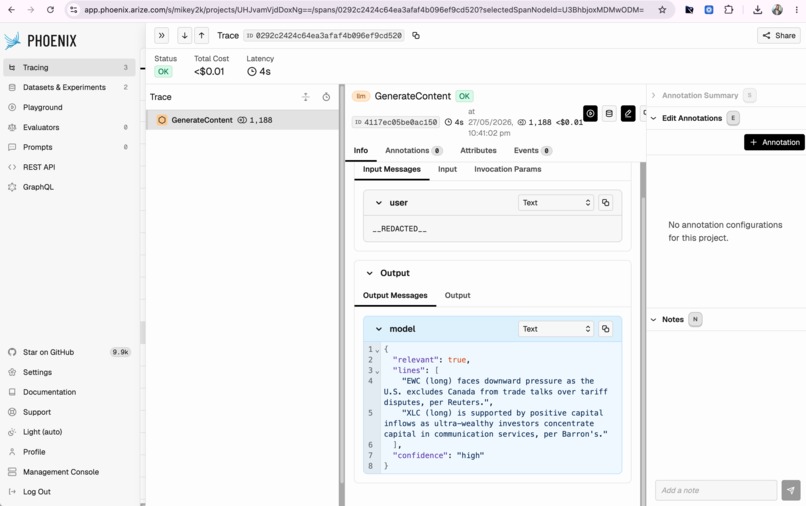The height and width of the screenshot is (506, 806).
Task: Click the trace panel vertical resize handle
Action: pos(342,295)
